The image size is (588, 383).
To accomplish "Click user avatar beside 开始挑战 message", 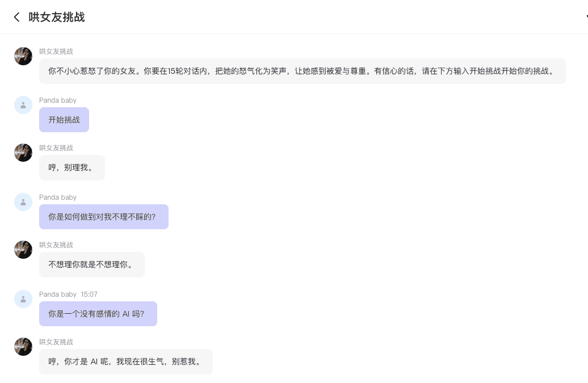I will (x=23, y=105).
